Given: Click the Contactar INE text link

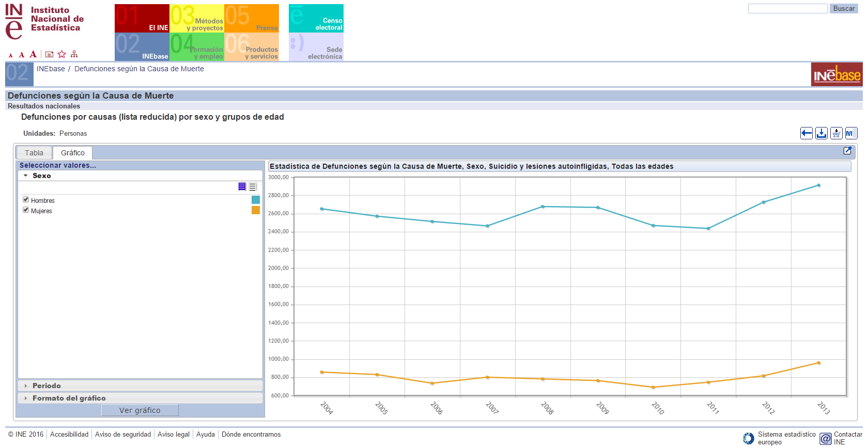Looking at the screenshot, I should pyautogui.click(x=848, y=438).
